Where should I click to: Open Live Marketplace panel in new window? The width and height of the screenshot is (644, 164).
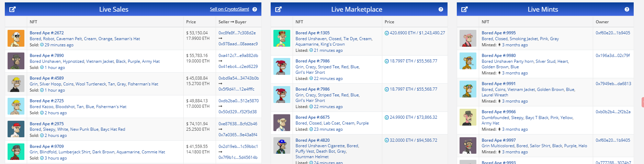click(x=279, y=9)
